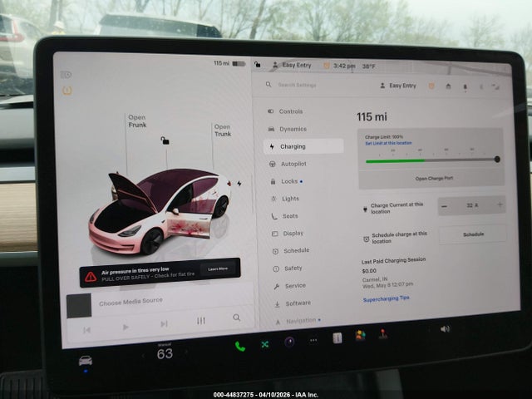
Task: Tap the 3:42 pm clock
Action: [x=344, y=66]
